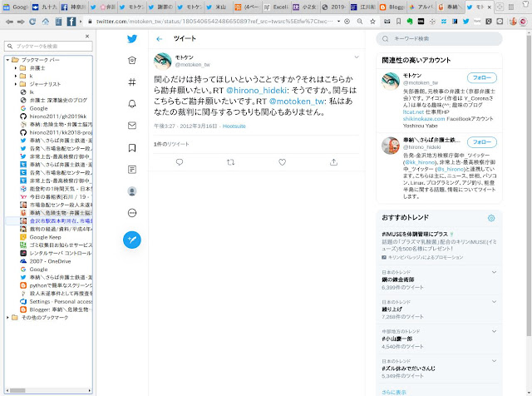The height and width of the screenshot is (396, 532).
Task: Open the 1件のリツイート count link
Action: [171, 144]
